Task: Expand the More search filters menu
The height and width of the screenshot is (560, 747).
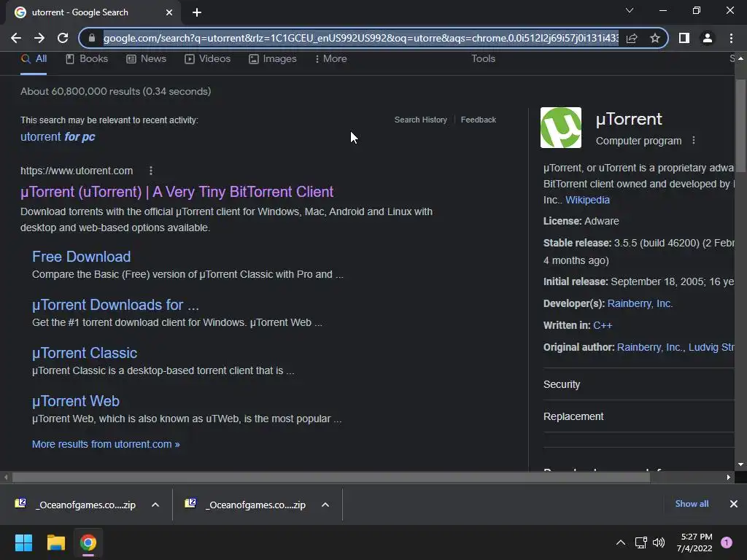Action: point(330,59)
